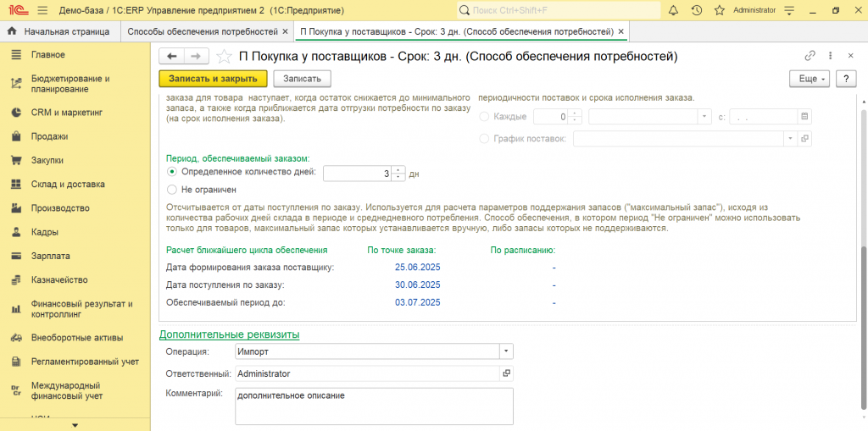The width and height of the screenshot is (868, 431).
Task: Add form to favorites star beside title
Action: (224, 56)
